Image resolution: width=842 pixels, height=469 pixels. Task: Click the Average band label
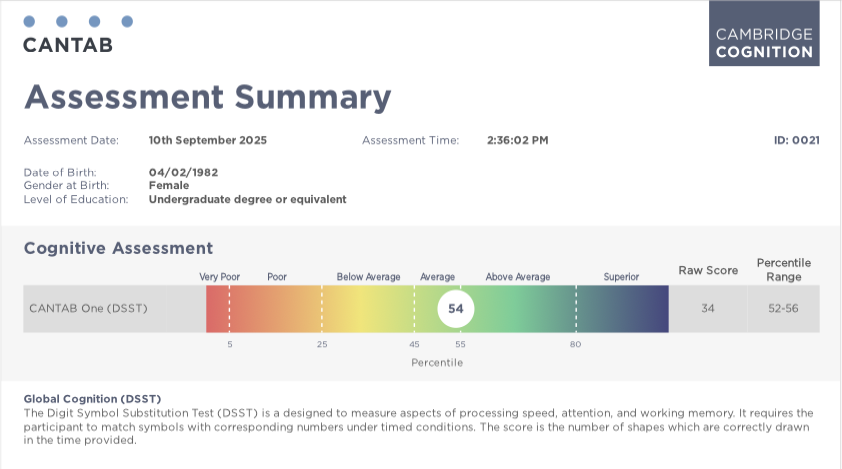(437, 277)
